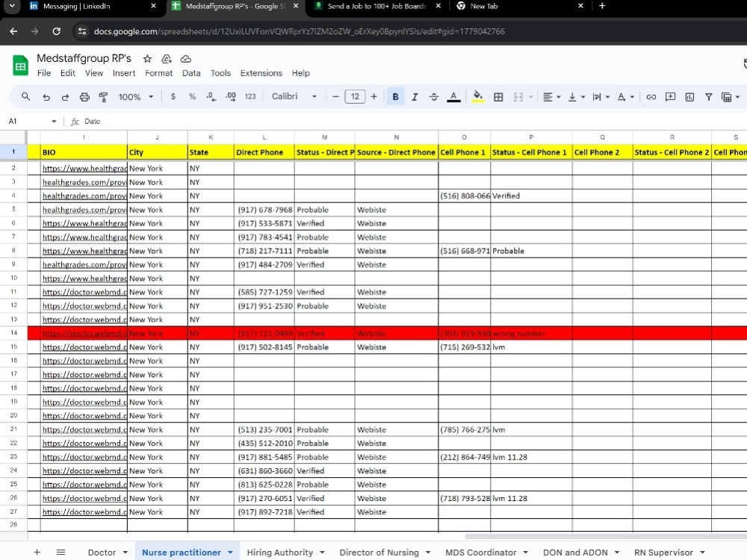Toggle bold formatting
This screenshot has width=747, height=560.
pyautogui.click(x=395, y=96)
